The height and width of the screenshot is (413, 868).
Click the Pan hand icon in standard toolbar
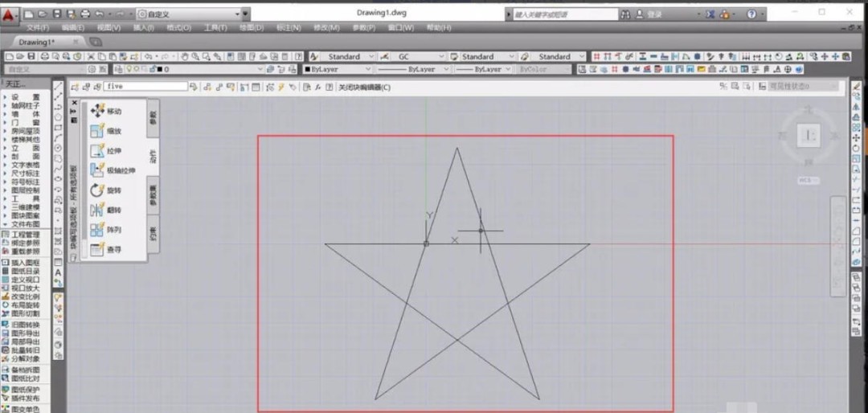pyautogui.click(x=186, y=56)
